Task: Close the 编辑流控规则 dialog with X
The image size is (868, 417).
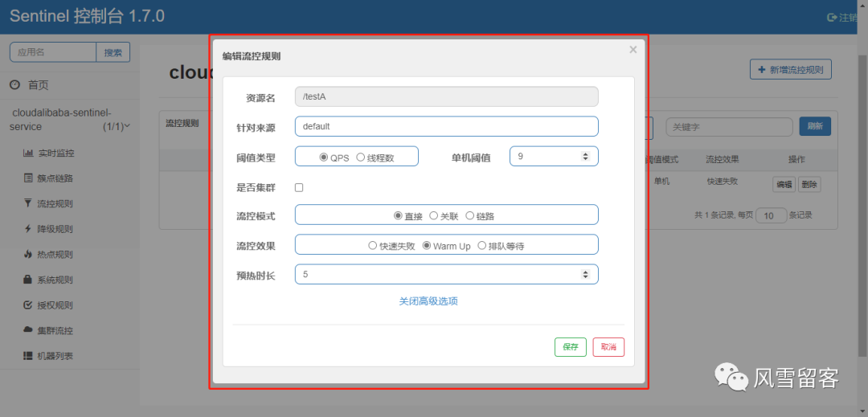Action: click(633, 50)
